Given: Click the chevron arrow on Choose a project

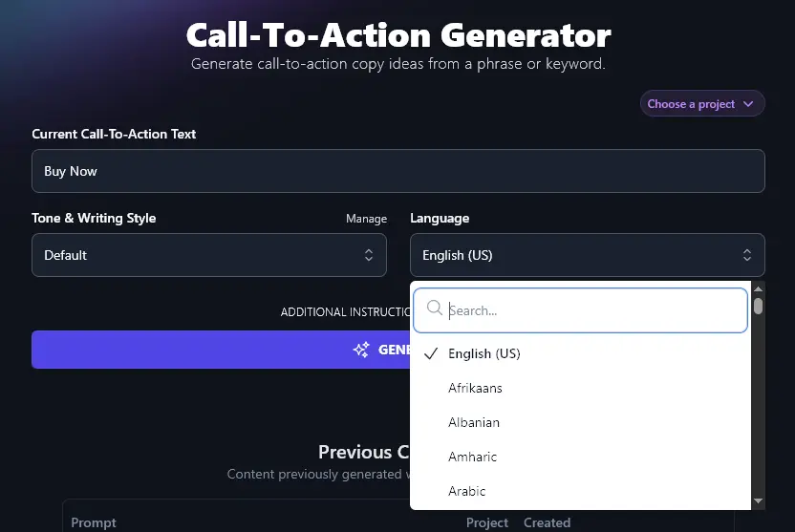Looking at the screenshot, I should (x=748, y=104).
